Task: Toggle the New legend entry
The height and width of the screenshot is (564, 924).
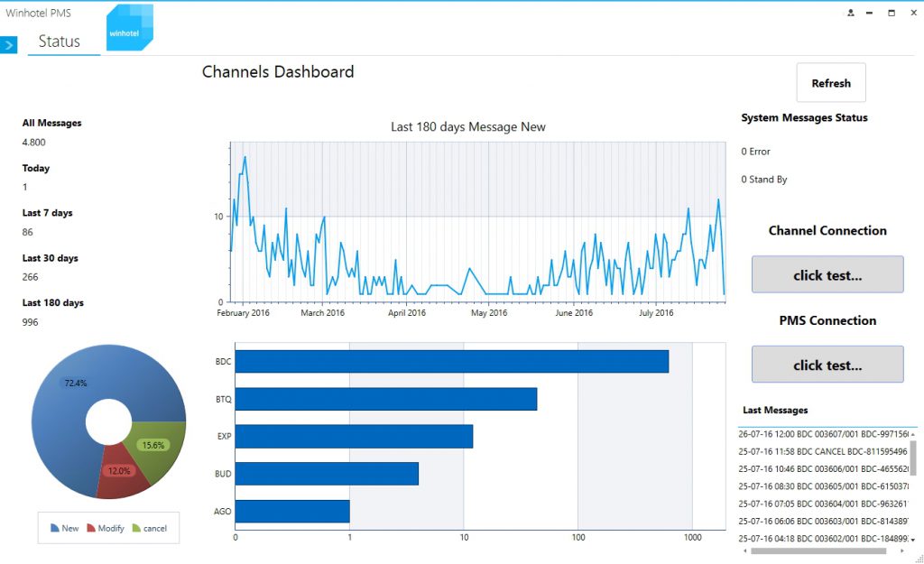Action: (64, 528)
